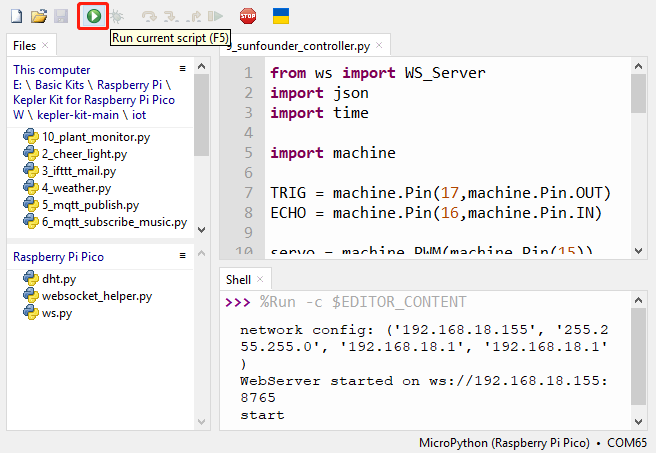The image size is (656, 453).
Task: Click the Save file floppy disk icon
Action: tap(61, 16)
